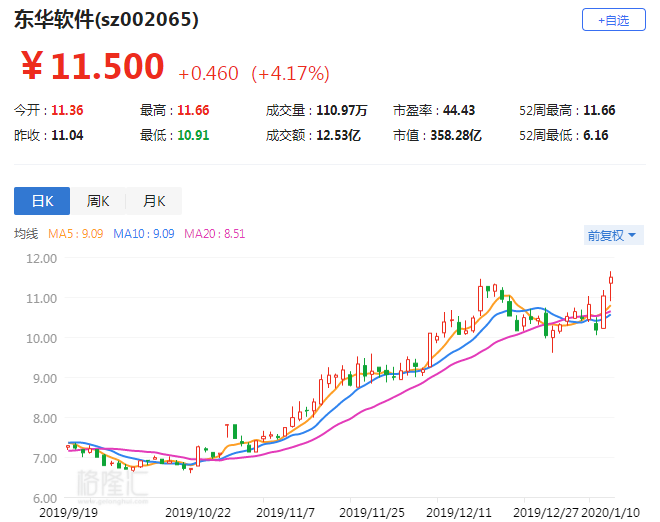
Task: Click the 市值 value 358.28亿
Action: pyautogui.click(x=456, y=135)
